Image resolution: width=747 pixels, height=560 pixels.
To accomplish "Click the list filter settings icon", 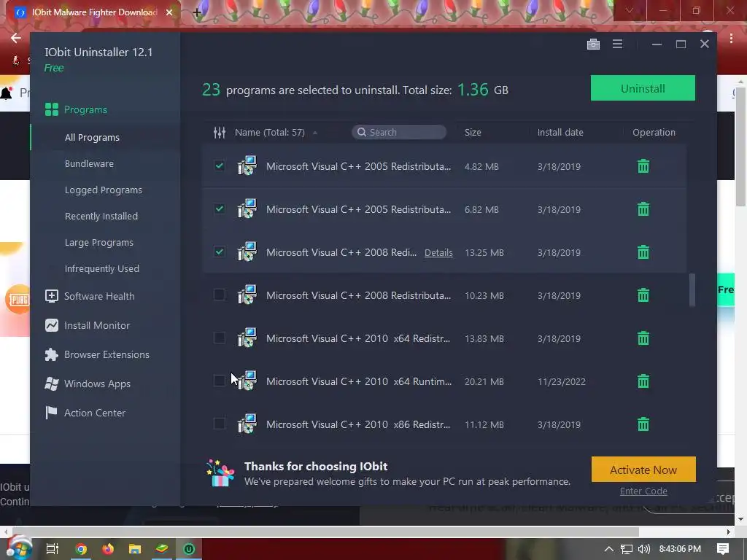I will click(219, 133).
